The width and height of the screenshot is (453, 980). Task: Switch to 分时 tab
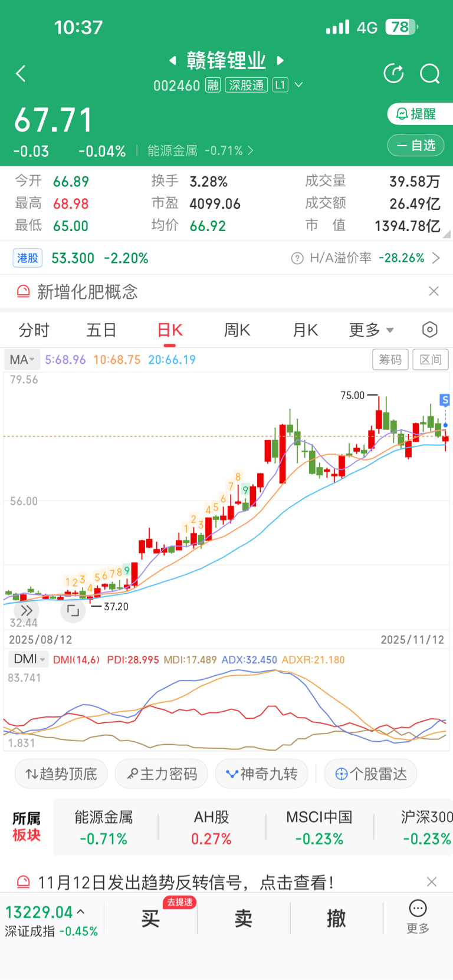[x=34, y=330]
